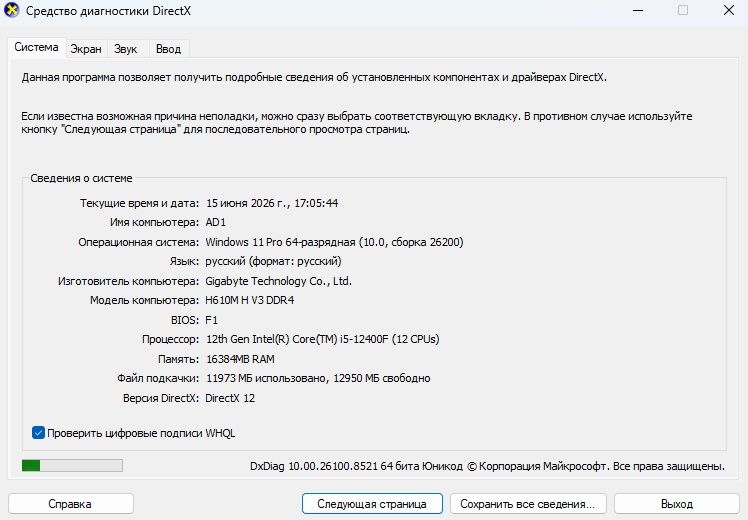Screen dimensions: 748x520
Task: Click the DirectX diagnostic icon in title bar
Action: (x=11, y=10)
